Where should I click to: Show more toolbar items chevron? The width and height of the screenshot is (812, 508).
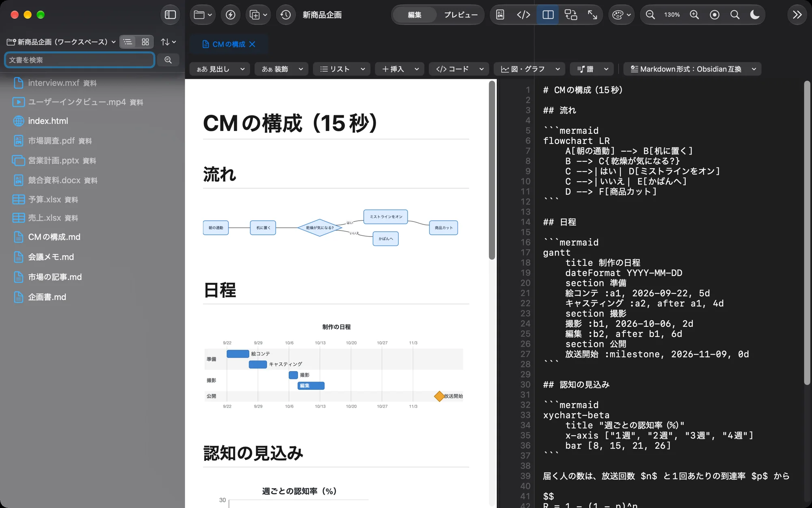point(797,15)
